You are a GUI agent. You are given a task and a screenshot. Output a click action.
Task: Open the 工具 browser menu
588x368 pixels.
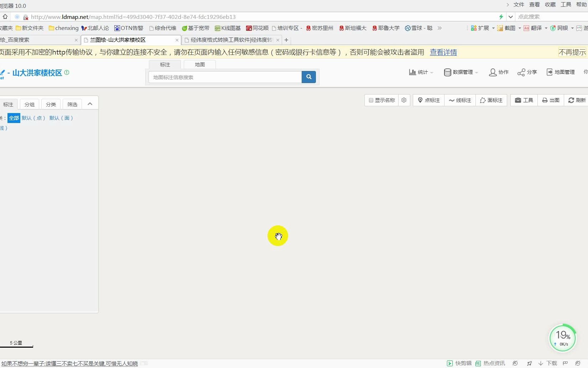(566, 5)
